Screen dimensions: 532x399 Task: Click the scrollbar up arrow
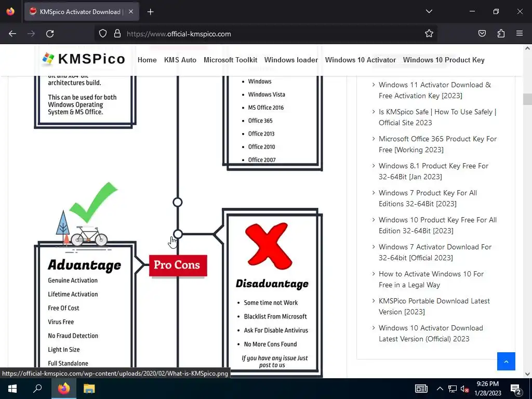click(527, 48)
